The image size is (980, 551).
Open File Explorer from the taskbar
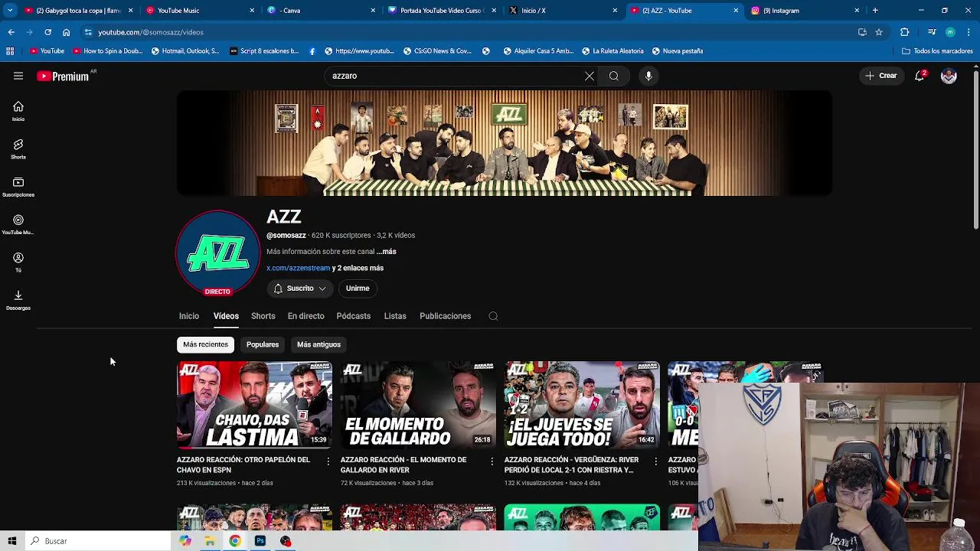(x=210, y=541)
